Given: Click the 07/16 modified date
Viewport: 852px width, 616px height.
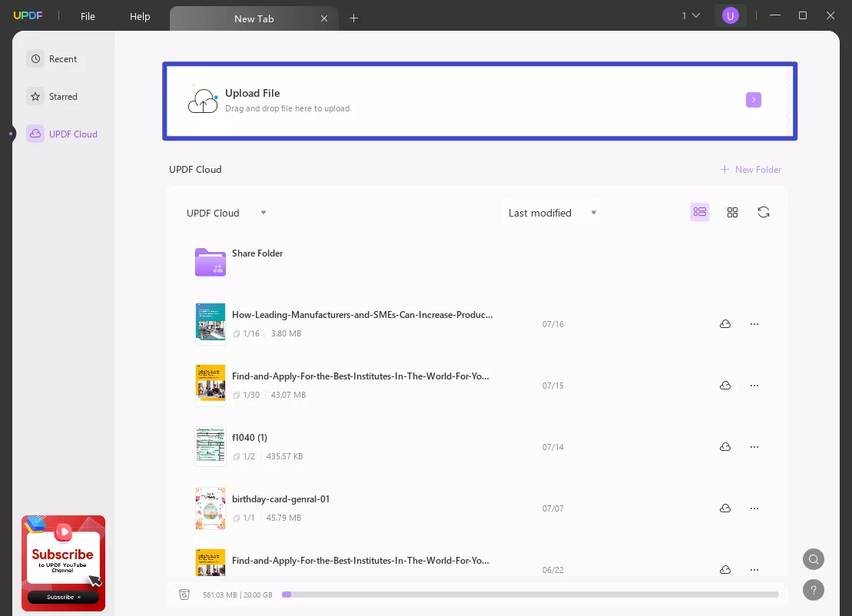Looking at the screenshot, I should (552, 324).
